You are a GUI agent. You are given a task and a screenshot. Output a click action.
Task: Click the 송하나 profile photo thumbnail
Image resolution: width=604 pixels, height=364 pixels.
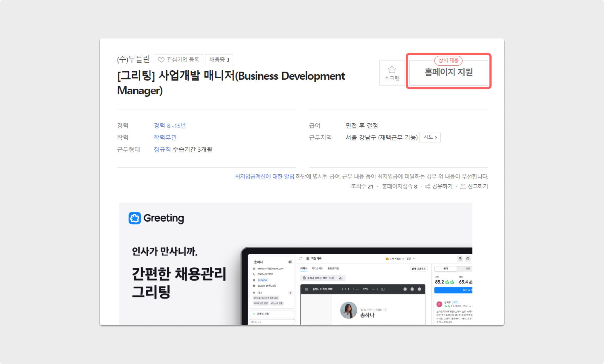pyautogui.click(x=348, y=310)
